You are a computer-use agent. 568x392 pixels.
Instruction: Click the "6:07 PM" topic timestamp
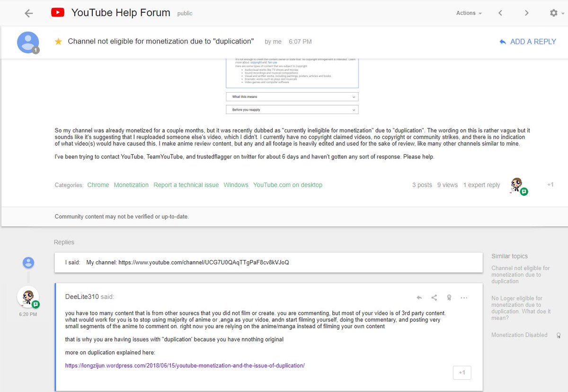(300, 42)
